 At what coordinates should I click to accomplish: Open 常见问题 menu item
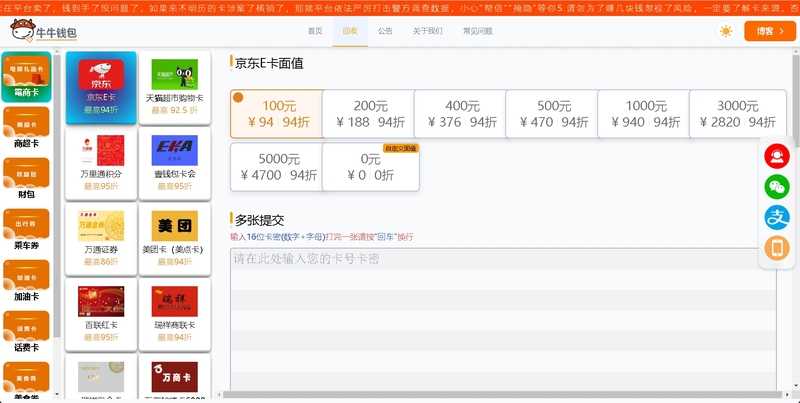click(478, 31)
